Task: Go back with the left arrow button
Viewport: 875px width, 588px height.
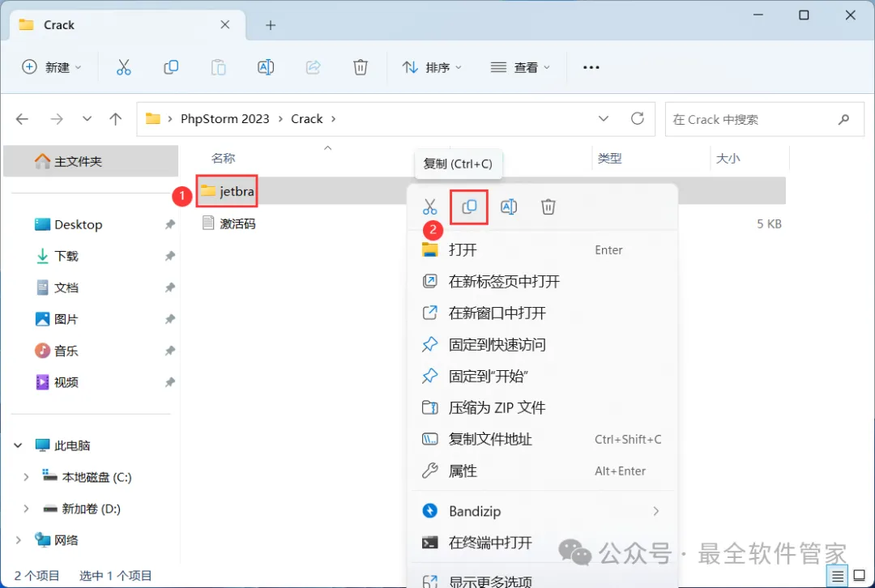Action: tap(22, 119)
